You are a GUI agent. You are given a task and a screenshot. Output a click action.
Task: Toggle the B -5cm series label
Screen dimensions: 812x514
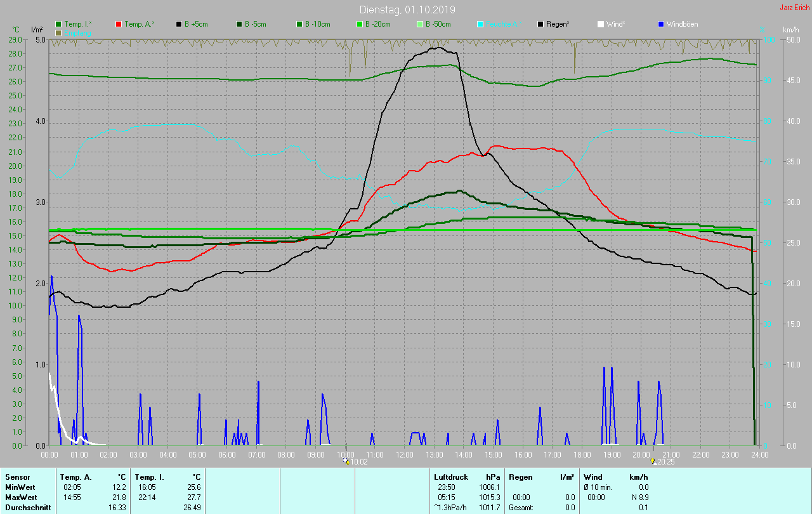pyautogui.click(x=256, y=24)
